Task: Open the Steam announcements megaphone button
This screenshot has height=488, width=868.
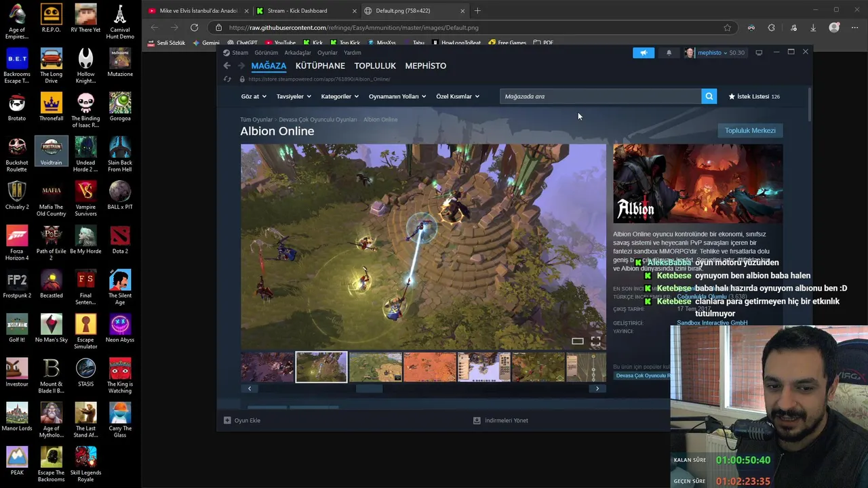Action: pyautogui.click(x=644, y=53)
